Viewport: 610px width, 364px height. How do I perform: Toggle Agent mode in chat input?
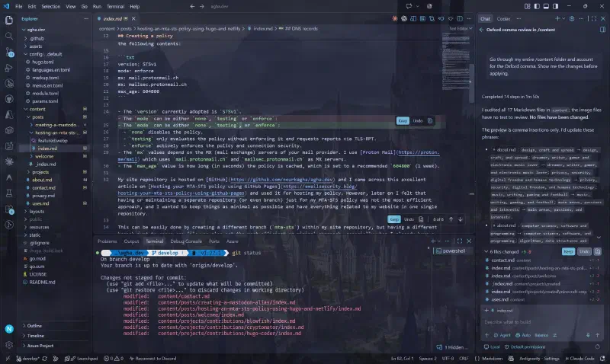[502, 335]
